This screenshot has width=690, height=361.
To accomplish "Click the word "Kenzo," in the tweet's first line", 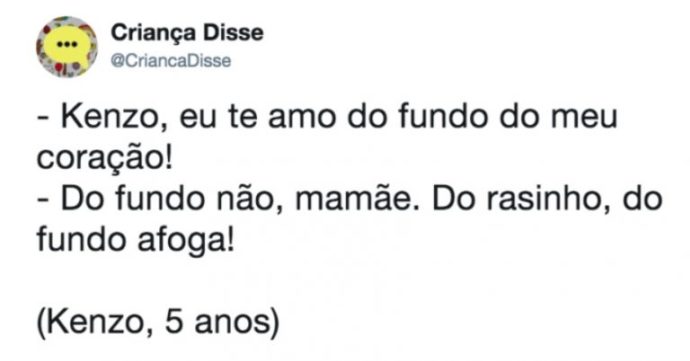I will click(x=114, y=117).
